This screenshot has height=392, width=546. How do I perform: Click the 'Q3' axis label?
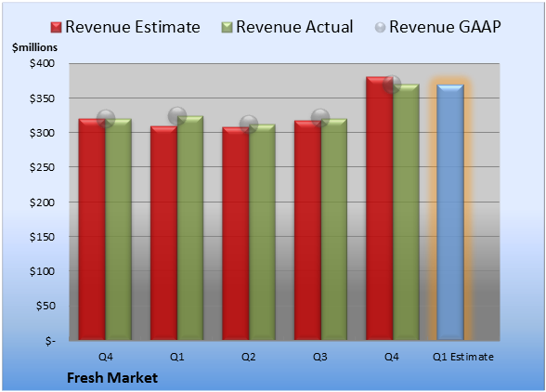(x=320, y=357)
